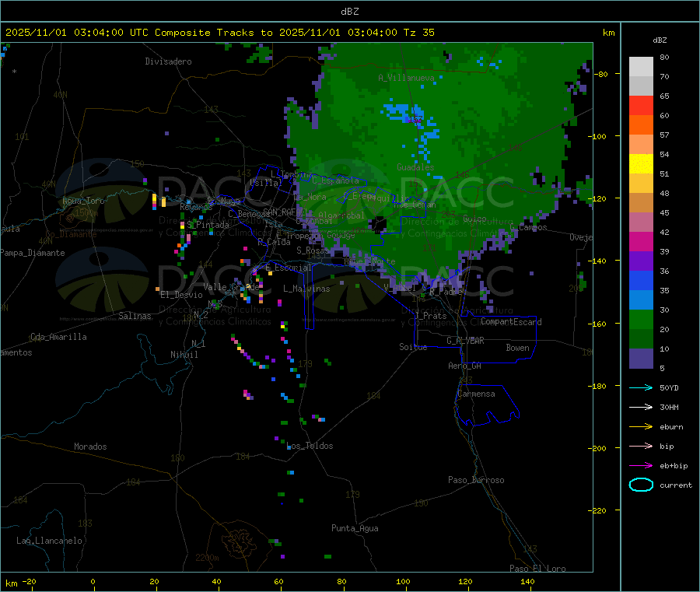
Task: Click the dBZ title at top
Action: tap(349, 12)
